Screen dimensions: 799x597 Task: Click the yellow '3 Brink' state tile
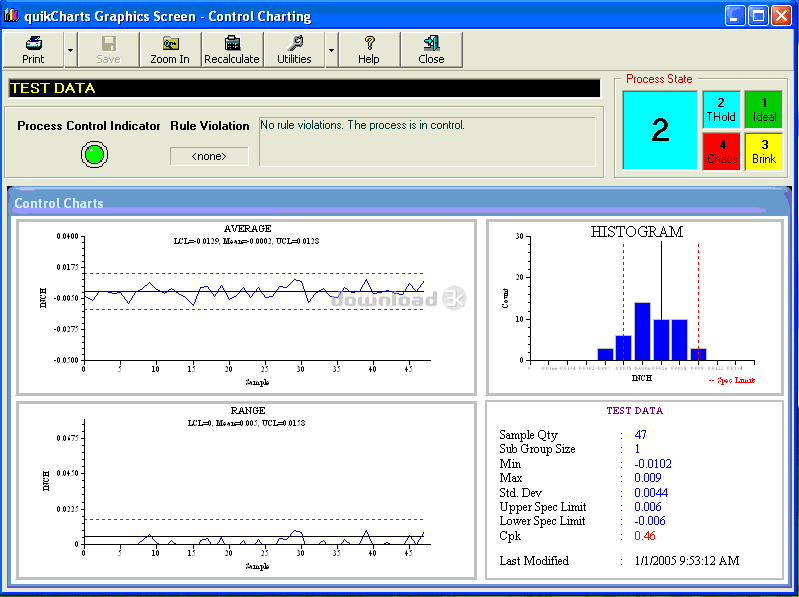pos(764,152)
